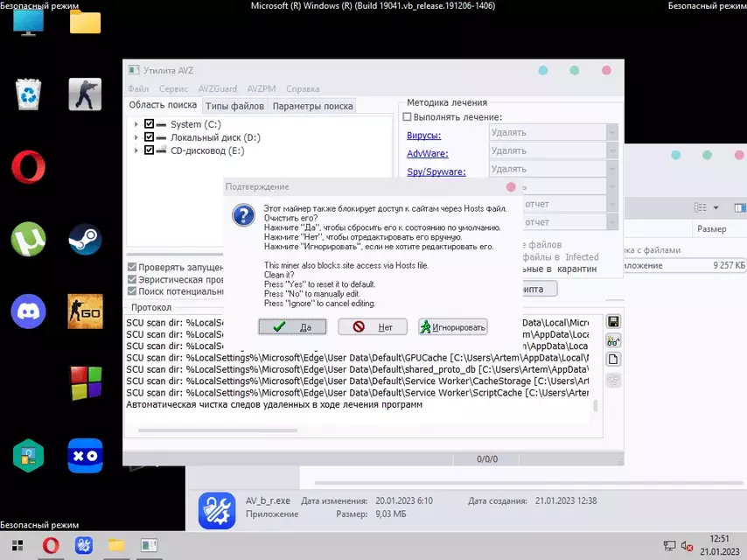Open the Explorer view options arrow
The width and height of the screenshot is (747, 560).
(716, 207)
